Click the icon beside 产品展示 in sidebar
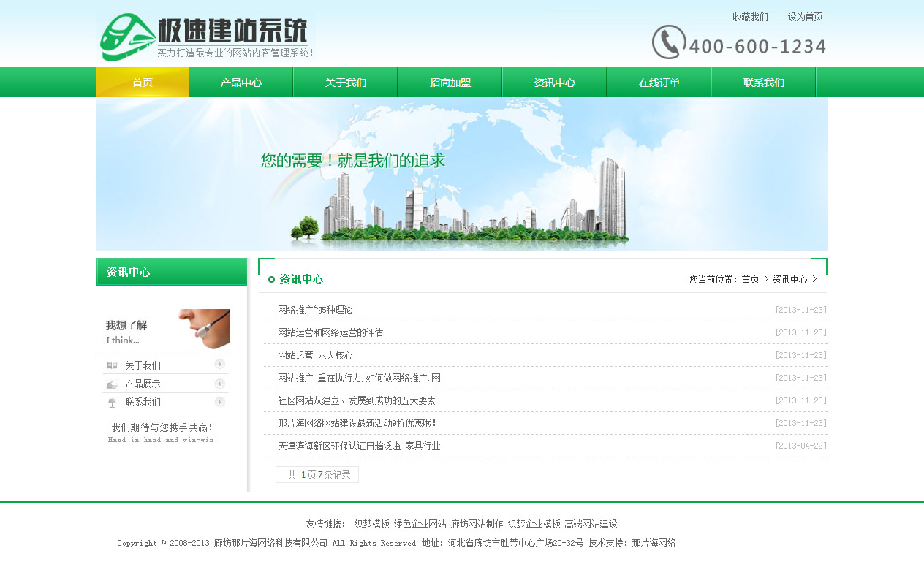This screenshot has height=564, width=924. (112, 384)
